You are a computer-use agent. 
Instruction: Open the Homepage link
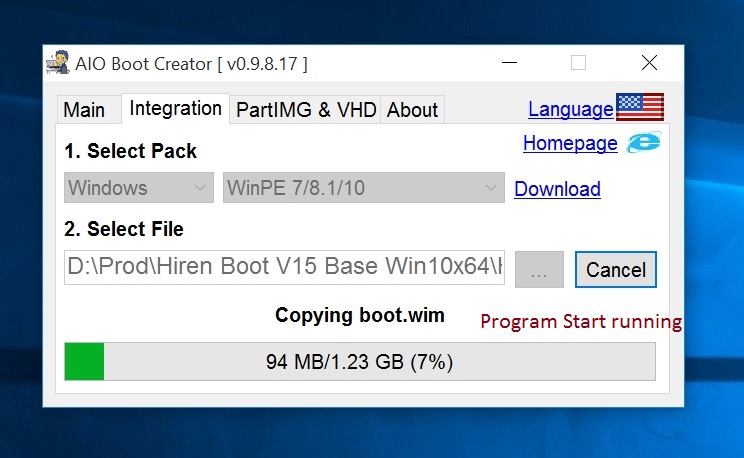pos(570,143)
